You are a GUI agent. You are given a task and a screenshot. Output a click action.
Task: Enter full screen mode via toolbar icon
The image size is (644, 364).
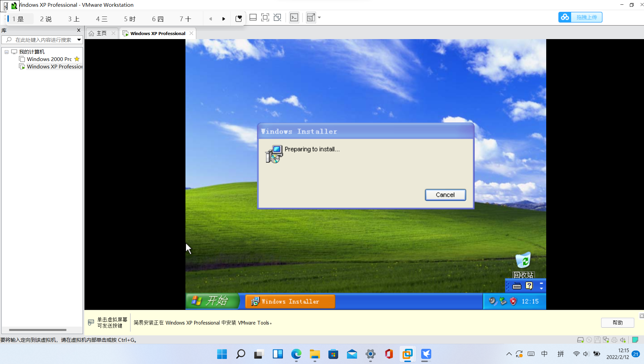tap(265, 18)
